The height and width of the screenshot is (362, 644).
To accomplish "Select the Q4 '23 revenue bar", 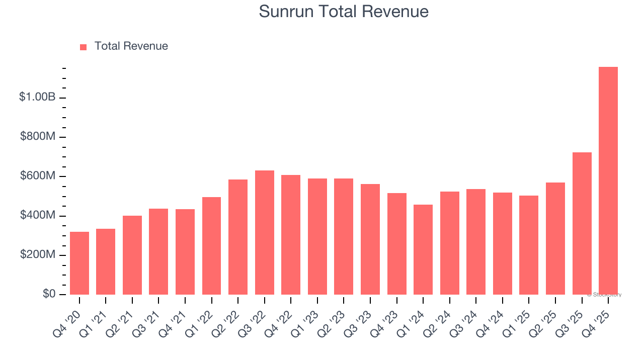I will pos(397,244).
